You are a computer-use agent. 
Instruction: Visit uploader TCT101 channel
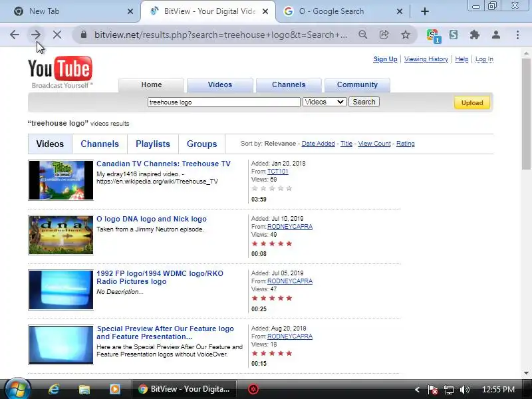pyautogui.click(x=277, y=172)
